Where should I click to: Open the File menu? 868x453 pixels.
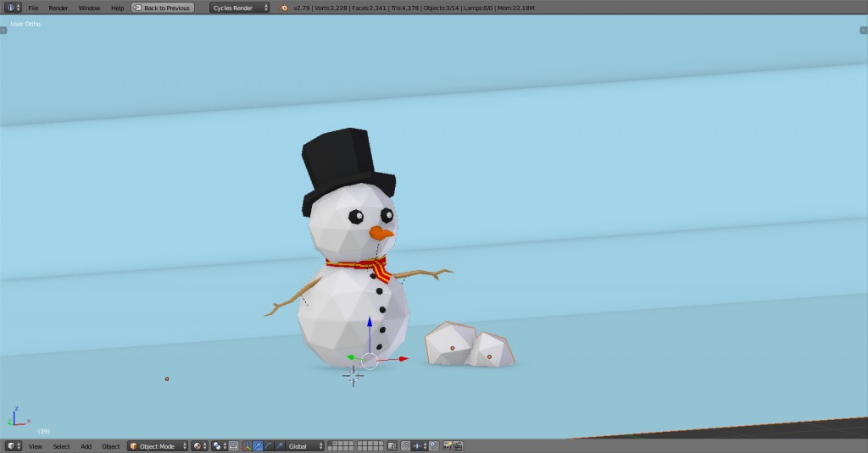[33, 8]
